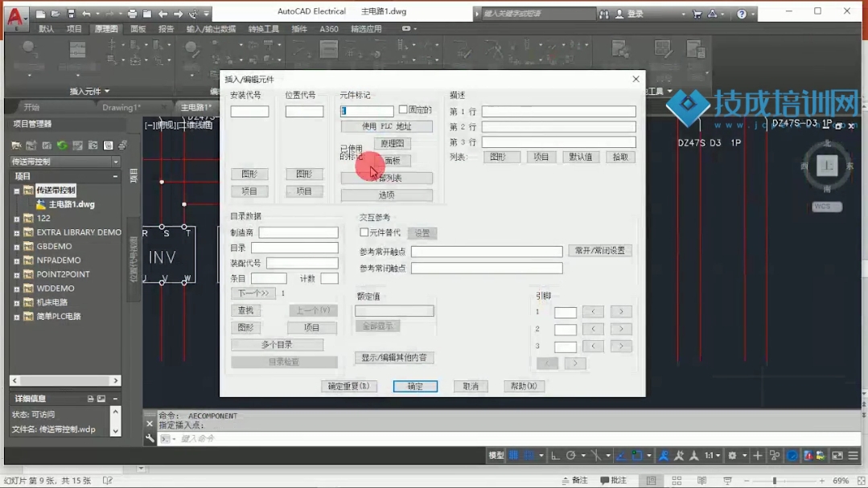Switch to the 面板 ribbon tab
This screenshot has width=868, height=488.
point(138,29)
